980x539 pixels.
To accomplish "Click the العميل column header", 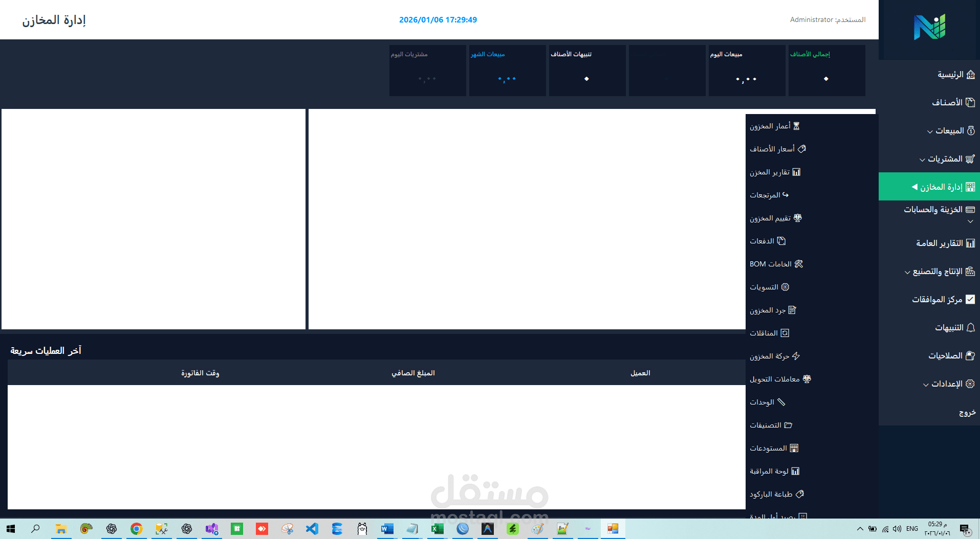I will [x=640, y=373].
